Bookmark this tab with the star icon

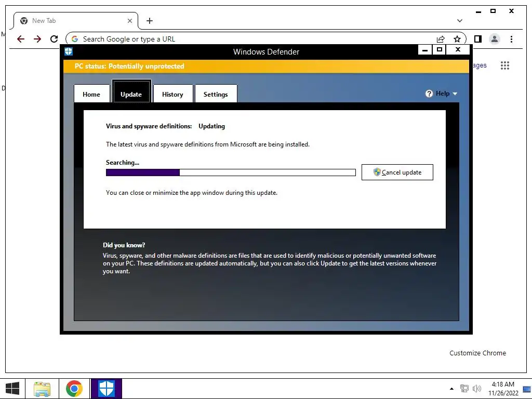coord(457,39)
